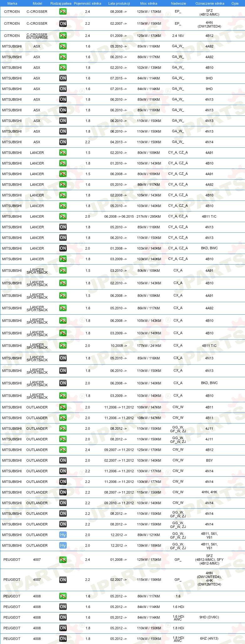Click the ON diesel icon for Outlander 4HN, 4HK row
Viewport: 245px width, 644px height.
[63, 492]
